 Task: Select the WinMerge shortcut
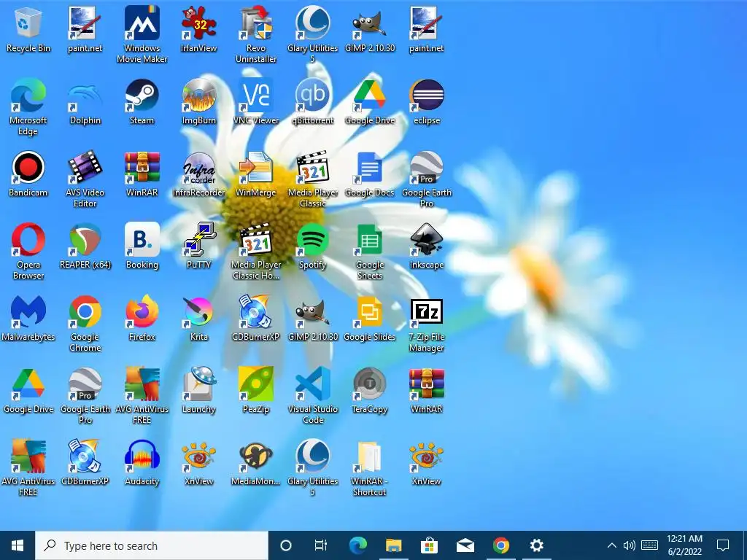click(256, 174)
